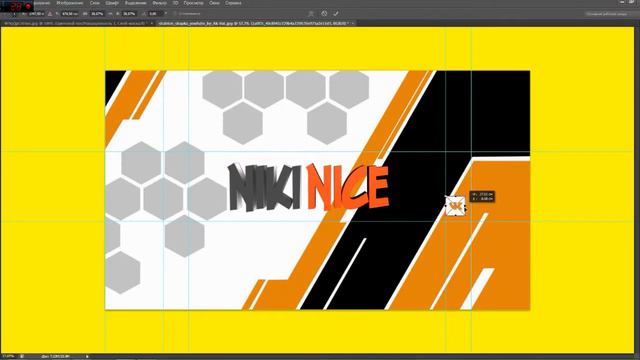Click the status bar export icon

[x=22, y=356]
